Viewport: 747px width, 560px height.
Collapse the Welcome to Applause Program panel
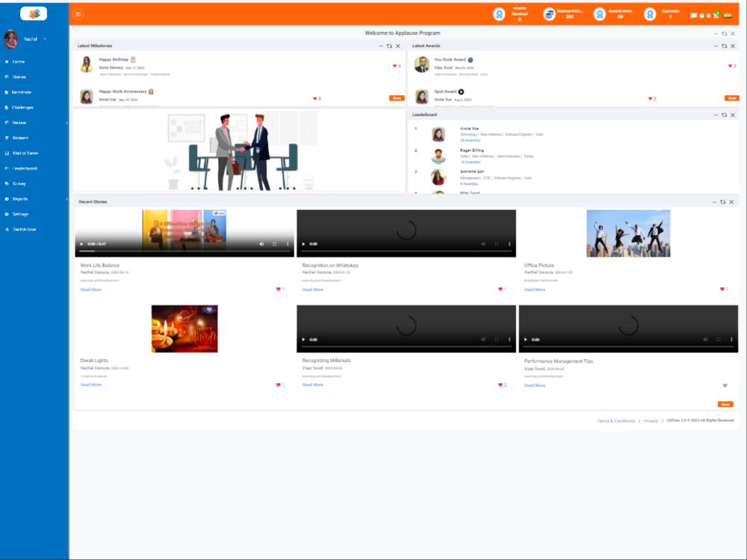coord(716,34)
